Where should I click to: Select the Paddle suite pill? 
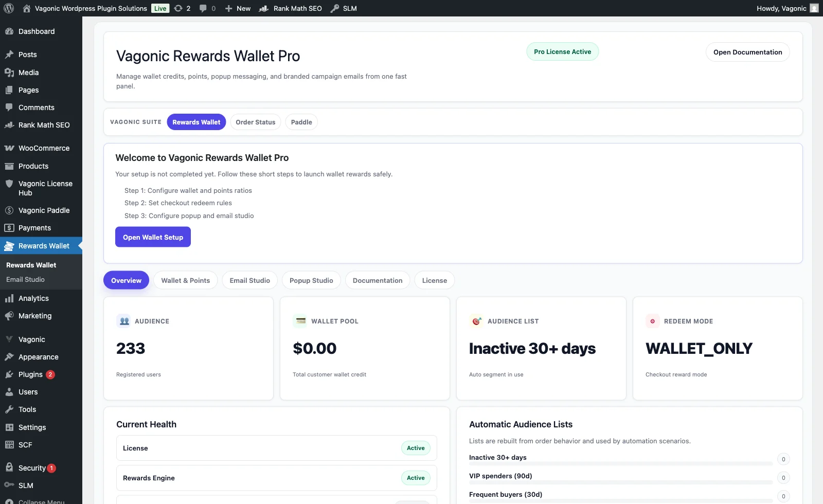(301, 122)
